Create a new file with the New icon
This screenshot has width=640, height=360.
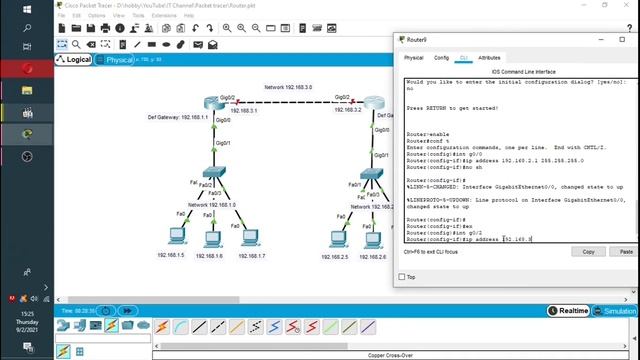62,28
